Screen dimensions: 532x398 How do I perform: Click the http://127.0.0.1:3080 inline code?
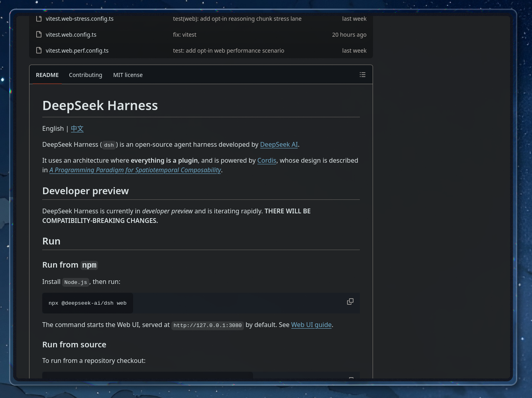pos(208,325)
